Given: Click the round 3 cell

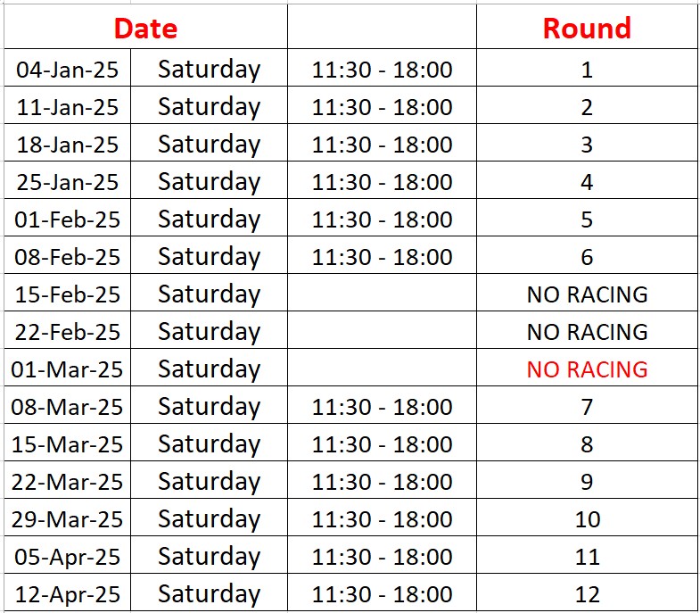Looking at the screenshot, I should coord(587,143).
